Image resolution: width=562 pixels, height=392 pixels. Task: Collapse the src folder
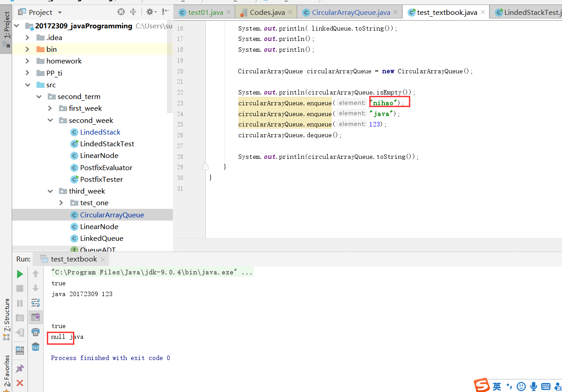[x=27, y=85]
